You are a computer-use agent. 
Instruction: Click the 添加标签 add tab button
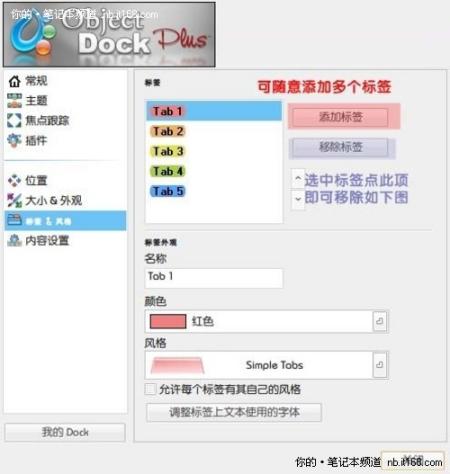pyautogui.click(x=340, y=117)
